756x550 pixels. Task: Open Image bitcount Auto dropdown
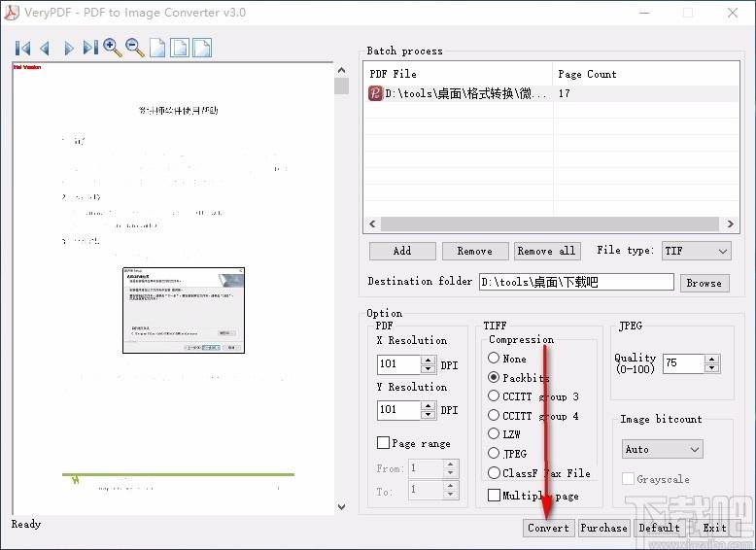tap(662, 449)
